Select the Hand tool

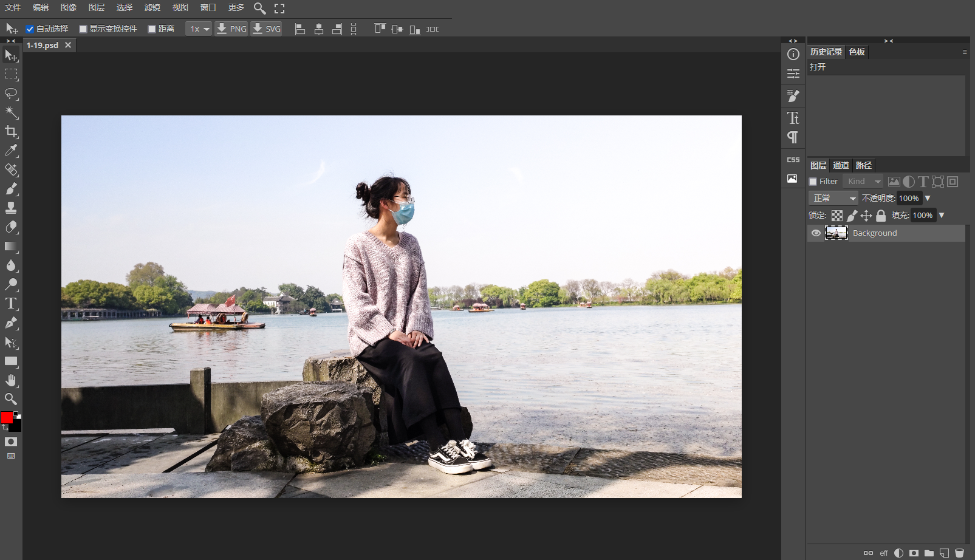11,380
